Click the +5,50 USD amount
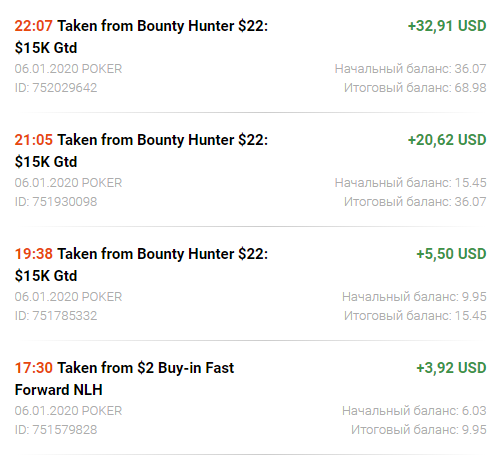The width and height of the screenshot is (500, 460). (451, 254)
